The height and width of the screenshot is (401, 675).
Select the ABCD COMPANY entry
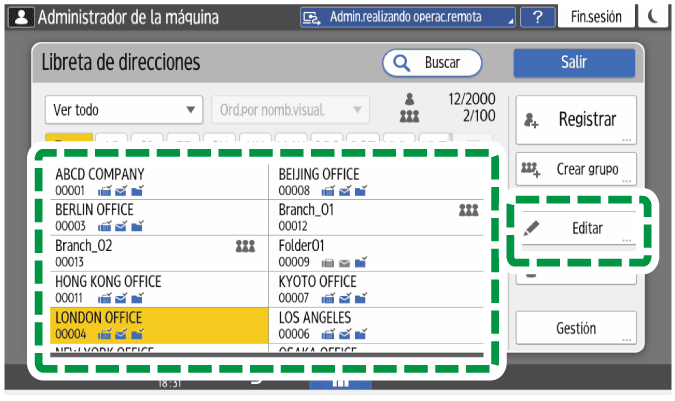(x=159, y=181)
